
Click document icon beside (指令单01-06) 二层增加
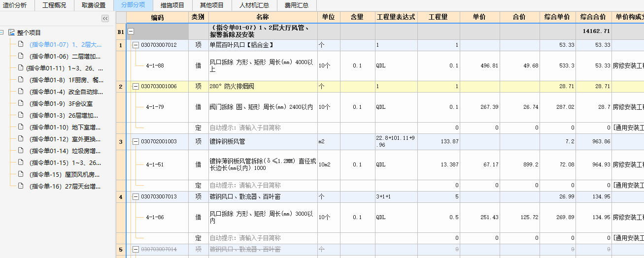(x=21, y=56)
